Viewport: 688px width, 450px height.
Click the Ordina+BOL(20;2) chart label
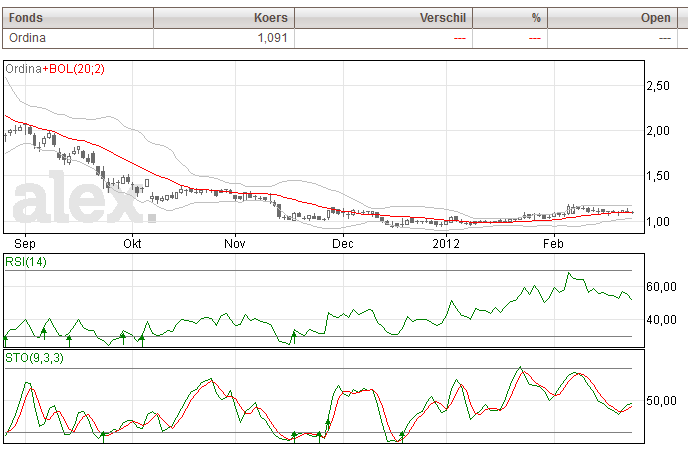pos(55,69)
